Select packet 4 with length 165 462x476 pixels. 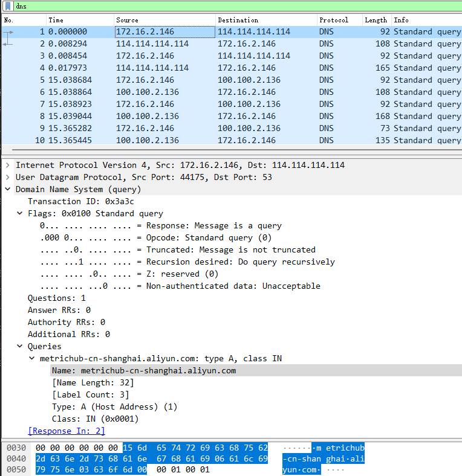tap(232, 68)
